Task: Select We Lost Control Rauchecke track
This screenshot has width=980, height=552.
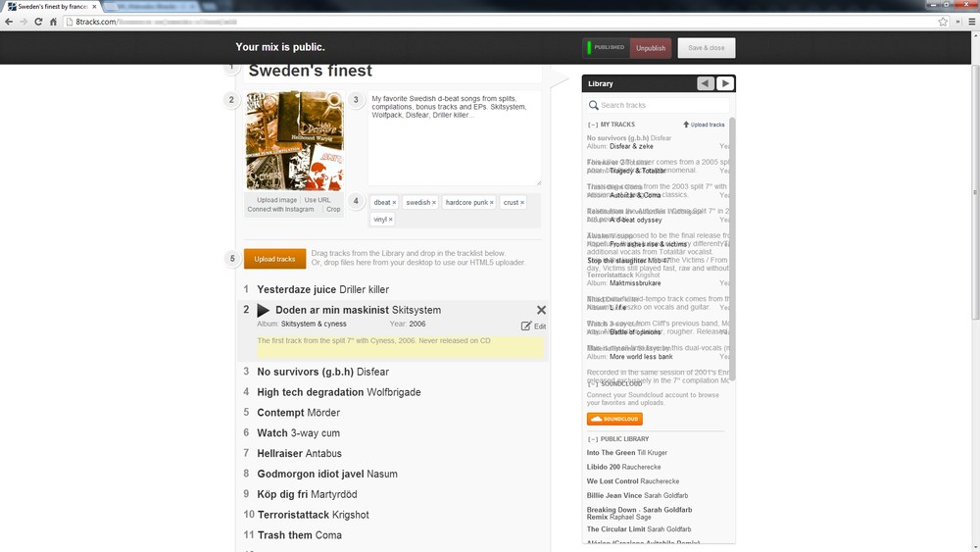Action: click(x=633, y=481)
